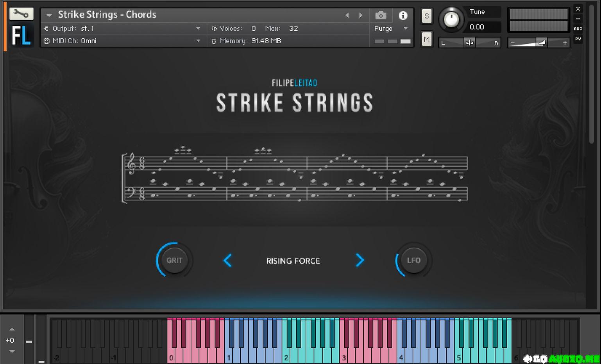Click the MIDI channel icon next to Omni
This screenshot has width=601, height=364.
tap(47, 41)
